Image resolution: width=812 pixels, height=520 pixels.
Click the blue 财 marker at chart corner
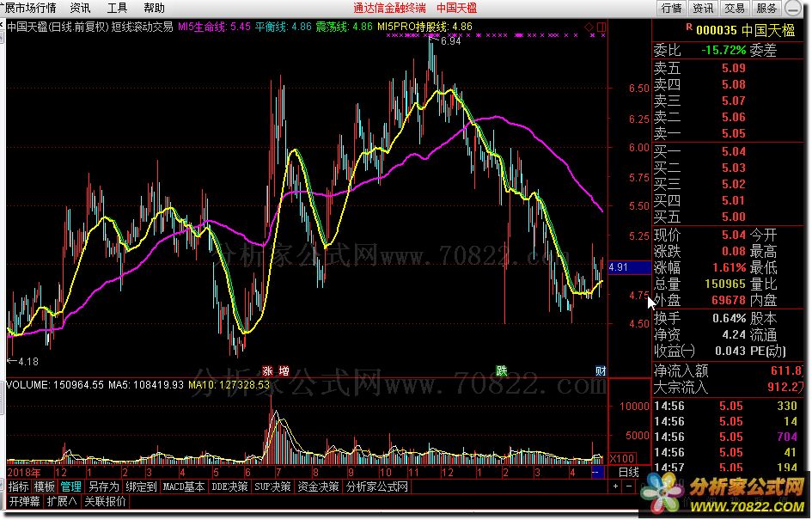point(601,370)
